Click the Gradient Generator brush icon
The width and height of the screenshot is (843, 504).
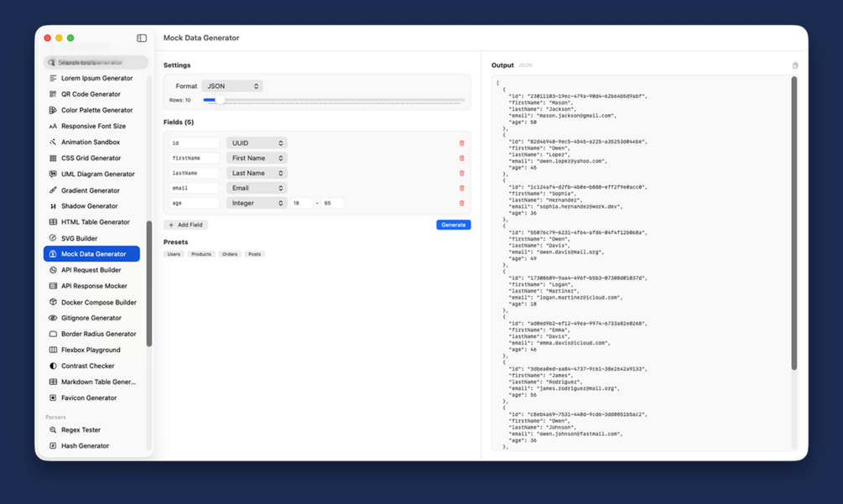pos(53,190)
